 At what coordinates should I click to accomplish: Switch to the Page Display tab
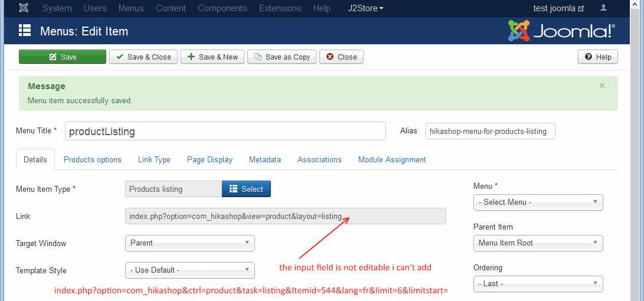[x=210, y=160]
